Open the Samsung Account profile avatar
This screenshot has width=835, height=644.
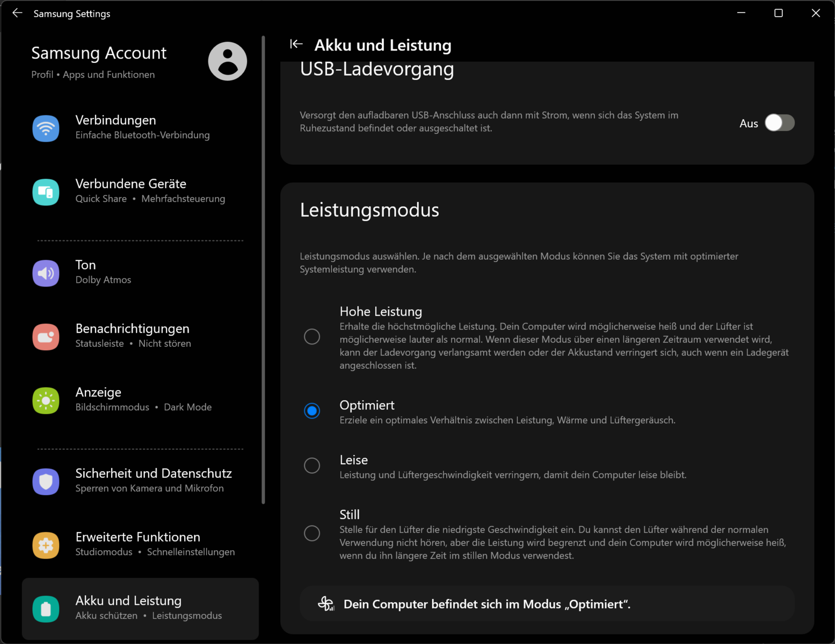tap(228, 61)
